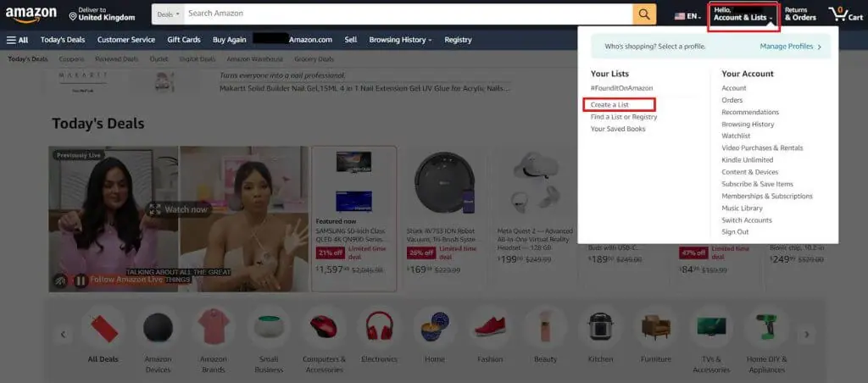This screenshot has width=868, height=383.
Task: Click Create a List link
Action: 609,104
